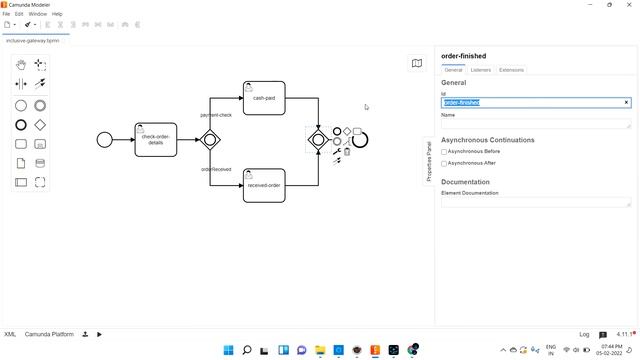The height and width of the screenshot is (360, 640).
Task: Pick the expanded subprocess from the palette
Action: [x=40, y=144]
